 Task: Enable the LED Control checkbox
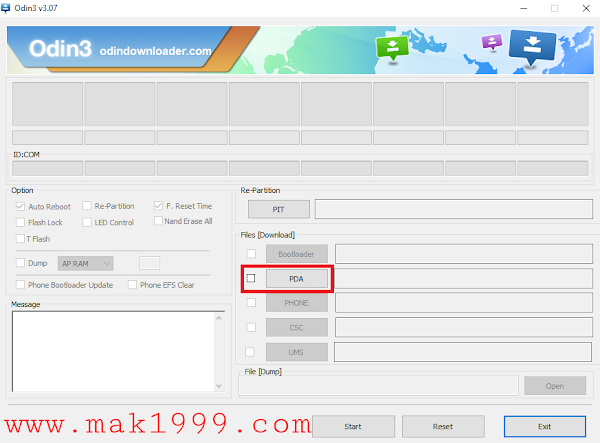pyautogui.click(x=87, y=222)
